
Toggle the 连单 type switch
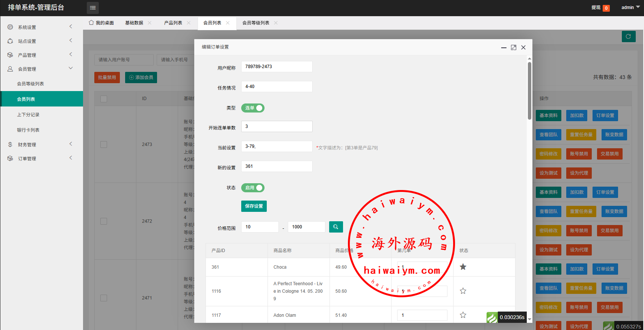coord(252,108)
